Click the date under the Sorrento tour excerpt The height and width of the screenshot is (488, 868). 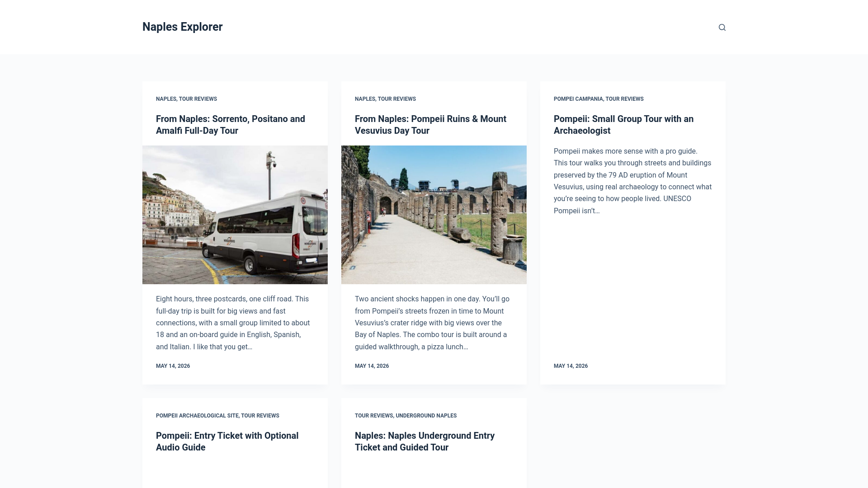coord(173,366)
